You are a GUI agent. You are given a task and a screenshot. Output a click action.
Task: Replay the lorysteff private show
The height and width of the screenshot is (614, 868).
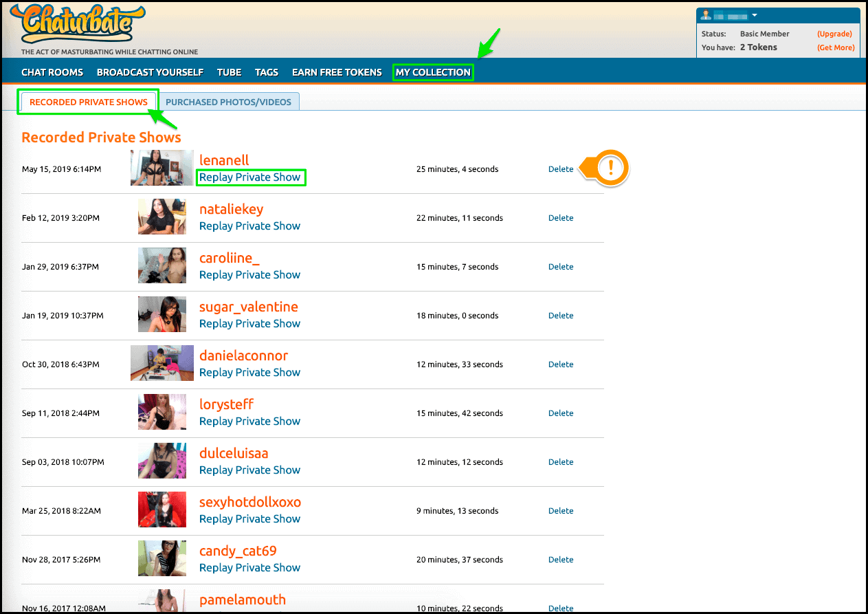click(x=249, y=421)
